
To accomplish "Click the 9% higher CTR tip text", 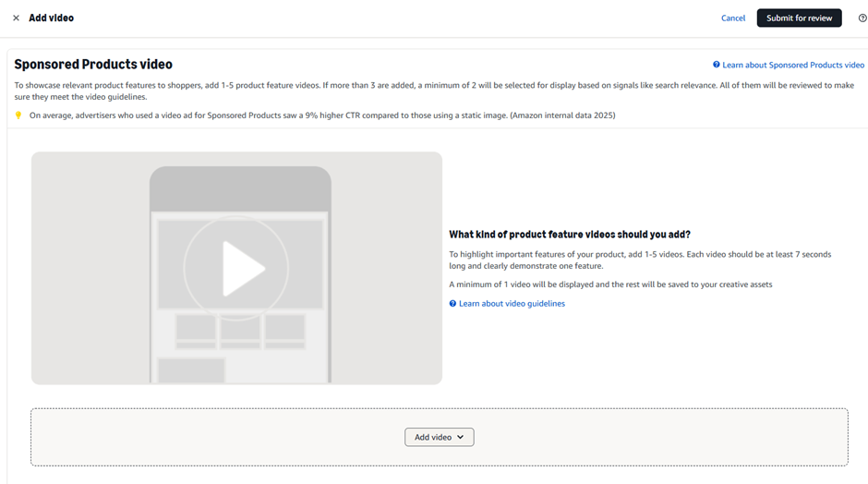I will coord(321,115).
